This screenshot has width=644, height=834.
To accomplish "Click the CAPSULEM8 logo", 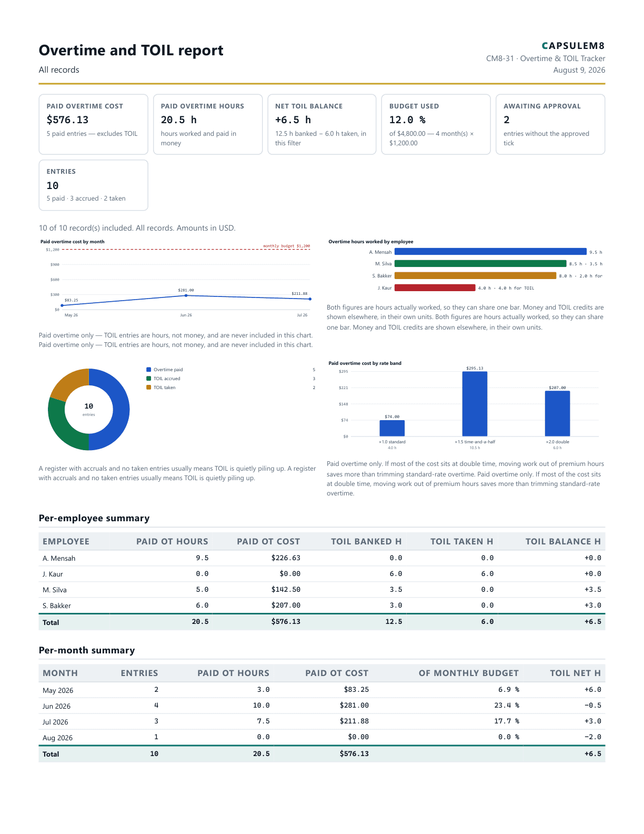I will 573,46.
